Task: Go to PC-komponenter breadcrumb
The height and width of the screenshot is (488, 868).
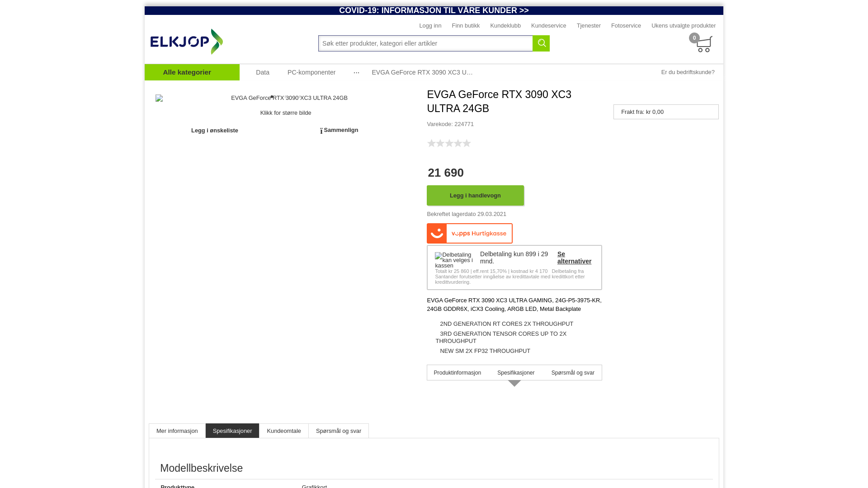Action: tap(311, 72)
